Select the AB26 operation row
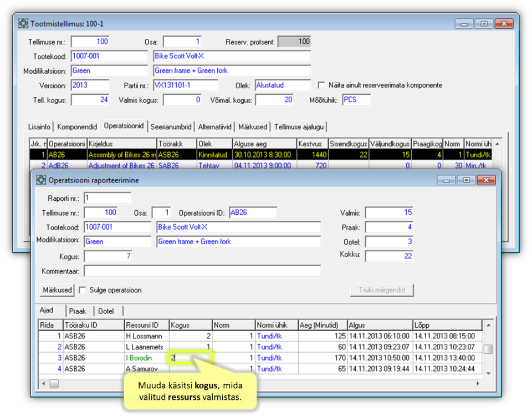Image resolution: width=532 pixels, height=416 pixels. pyautogui.click(x=260, y=155)
